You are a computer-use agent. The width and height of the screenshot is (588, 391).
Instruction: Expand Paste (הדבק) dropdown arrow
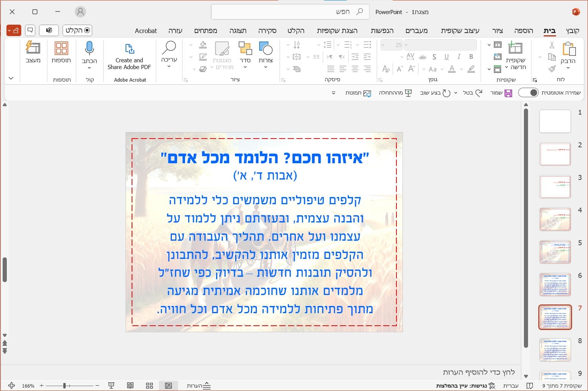568,68
